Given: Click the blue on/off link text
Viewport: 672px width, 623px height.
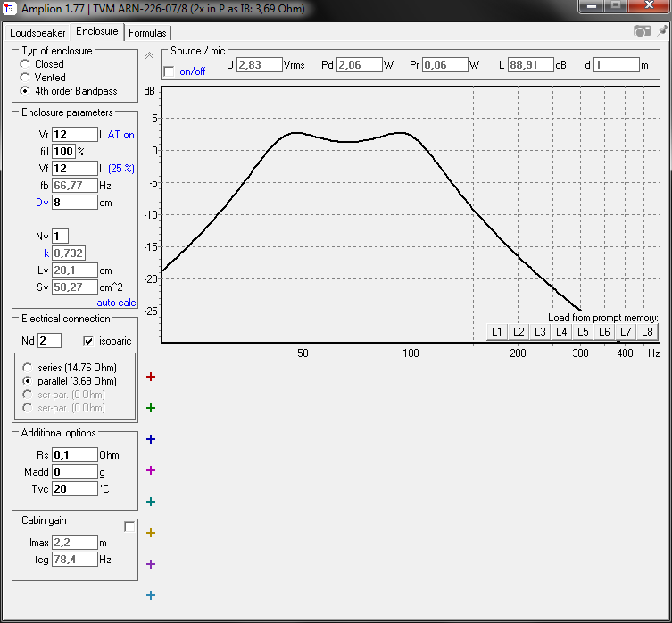Looking at the screenshot, I should pyautogui.click(x=193, y=71).
